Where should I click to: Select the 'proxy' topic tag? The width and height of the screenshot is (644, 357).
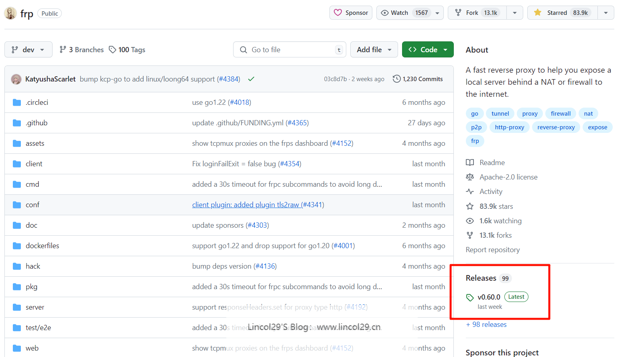point(530,114)
